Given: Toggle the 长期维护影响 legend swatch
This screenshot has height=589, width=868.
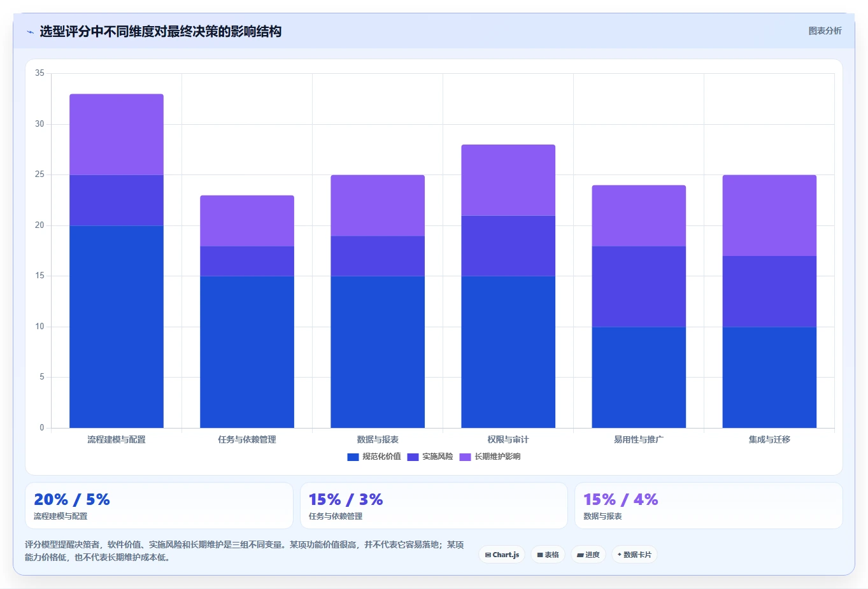Looking at the screenshot, I should (x=465, y=457).
